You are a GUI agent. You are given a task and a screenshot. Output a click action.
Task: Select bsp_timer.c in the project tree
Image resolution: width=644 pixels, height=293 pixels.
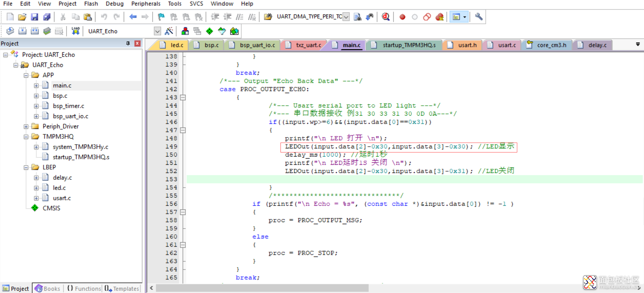(68, 106)
